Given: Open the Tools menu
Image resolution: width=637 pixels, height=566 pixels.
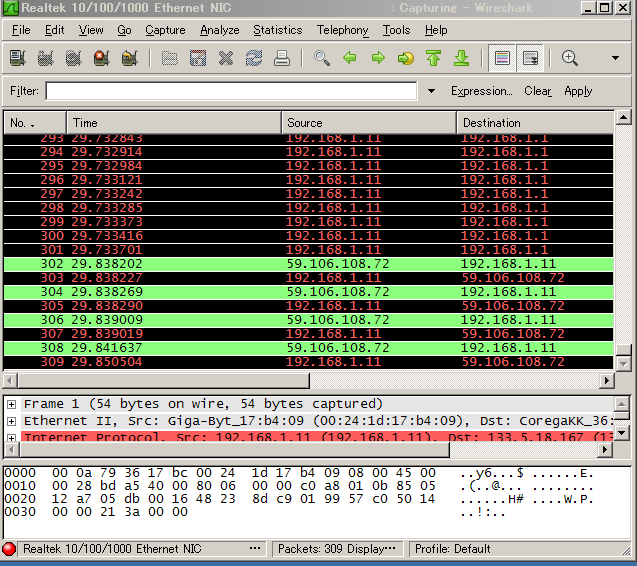Looking at the screenshot, I should (x=396, y=30).
